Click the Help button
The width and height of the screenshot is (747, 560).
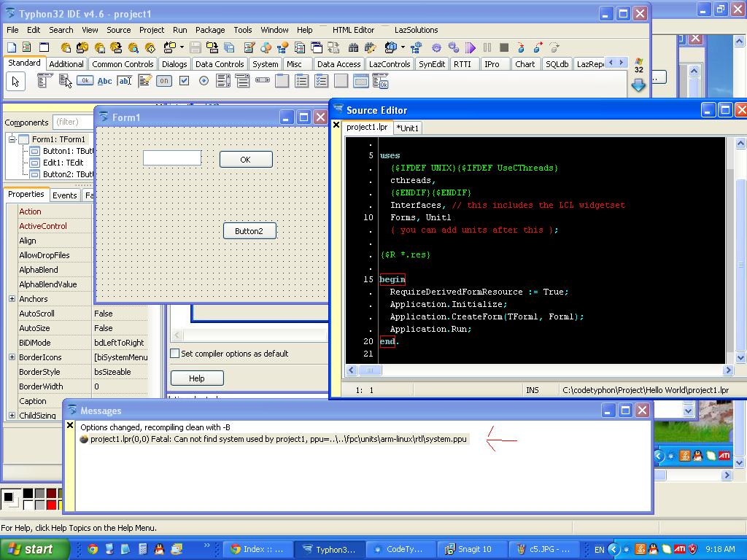point(197,378)
